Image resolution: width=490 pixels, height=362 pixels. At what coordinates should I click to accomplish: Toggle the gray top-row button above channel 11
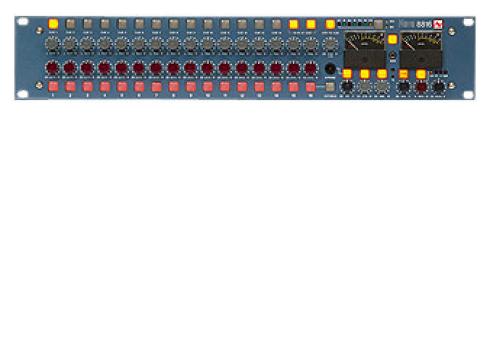[x=225, y=24]
